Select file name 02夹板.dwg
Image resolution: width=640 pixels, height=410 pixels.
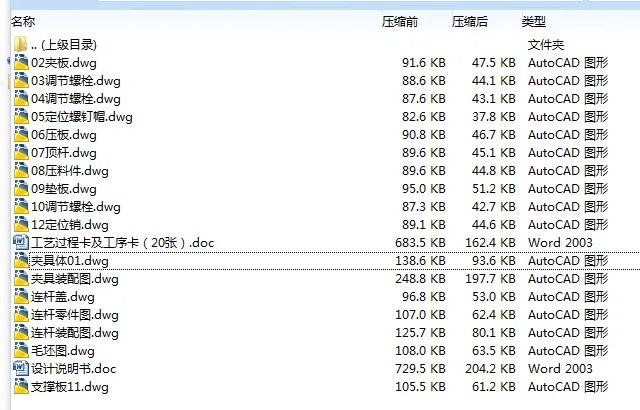coord(64,63)
